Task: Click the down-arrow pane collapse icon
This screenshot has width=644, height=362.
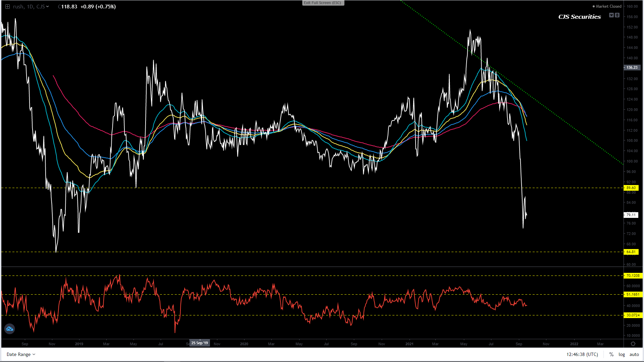Action: tap(611, 15)
